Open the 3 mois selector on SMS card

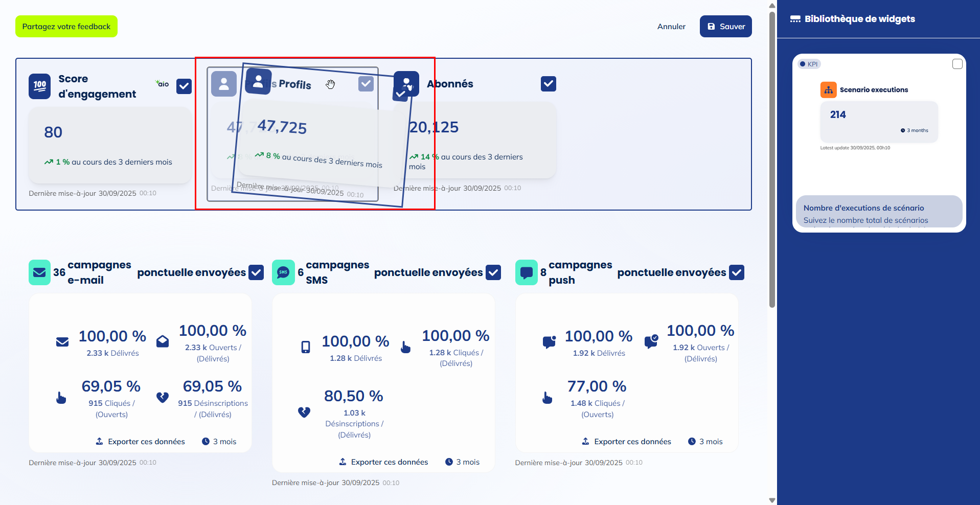463,462
